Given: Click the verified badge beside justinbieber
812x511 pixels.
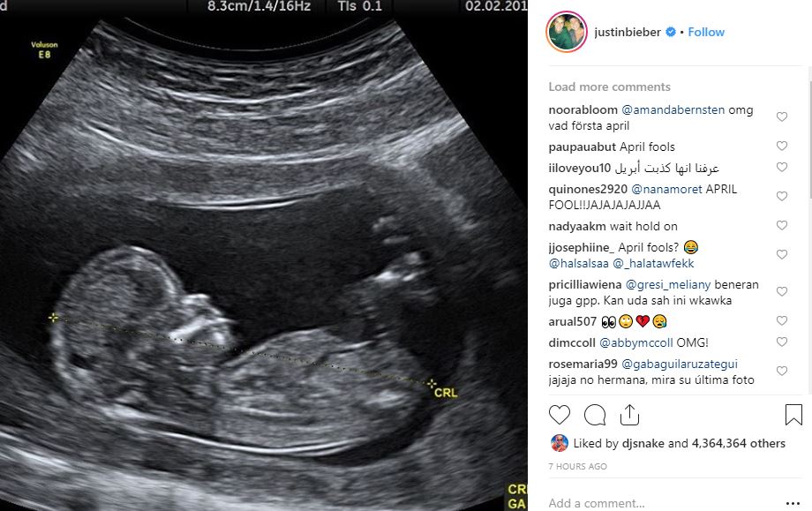Looking at the screenshot, I should pos(670,32).
